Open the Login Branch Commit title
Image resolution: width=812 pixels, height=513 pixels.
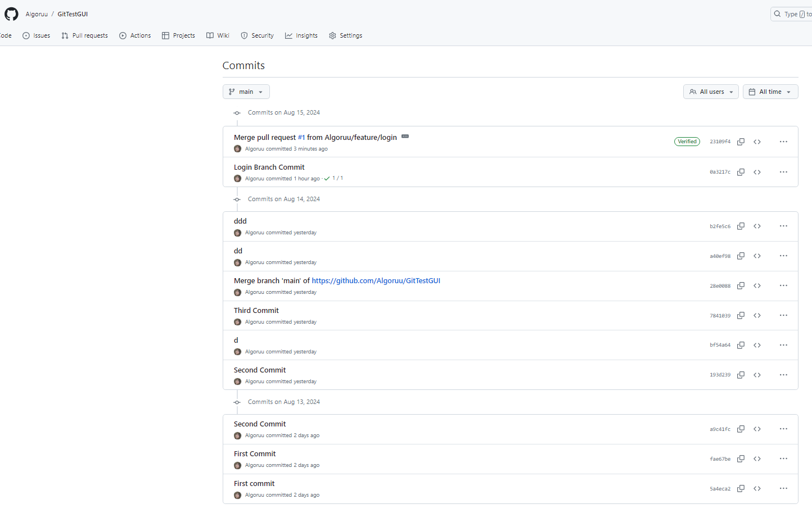(269, 167)
